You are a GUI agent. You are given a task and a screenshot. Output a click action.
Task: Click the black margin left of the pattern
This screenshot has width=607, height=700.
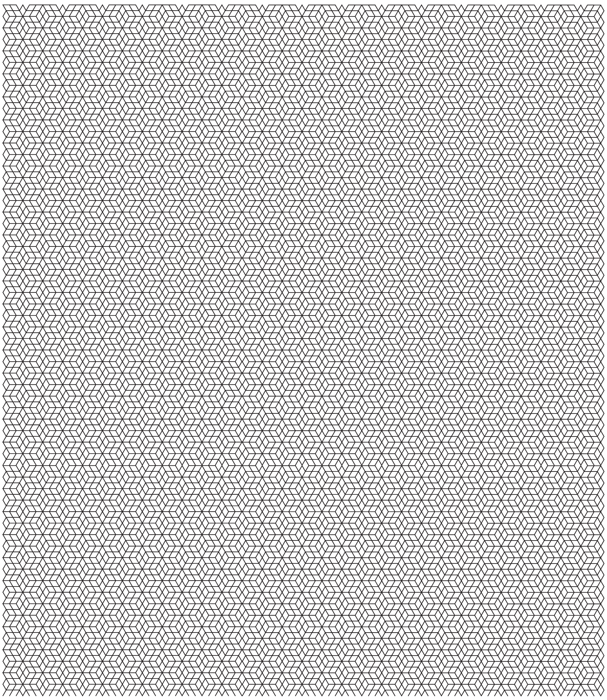pos(1,350)
